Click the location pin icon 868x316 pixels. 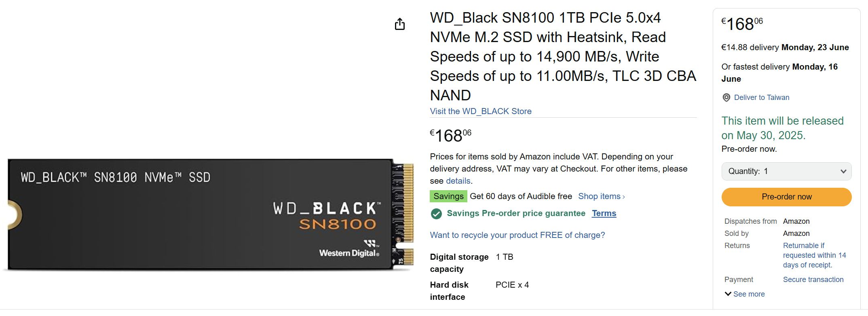[x=726, y=98]
